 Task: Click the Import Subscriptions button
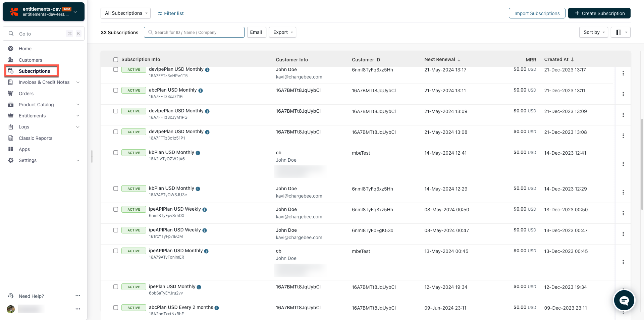click(x=537, y=13)
